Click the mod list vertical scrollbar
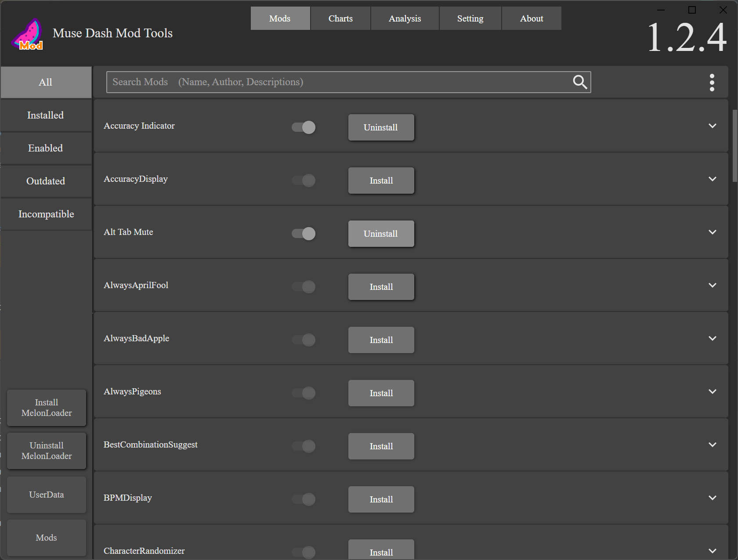The width and height of the screenshot is (738, 560). [x=734, y=145]
